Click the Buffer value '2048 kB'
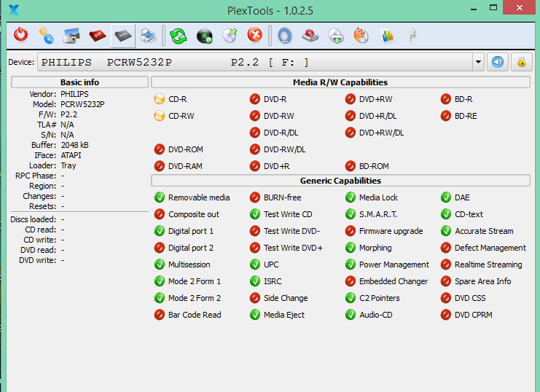Image resolution: width=540 pixels, height=392 pixels. click(x=75, y=145)
